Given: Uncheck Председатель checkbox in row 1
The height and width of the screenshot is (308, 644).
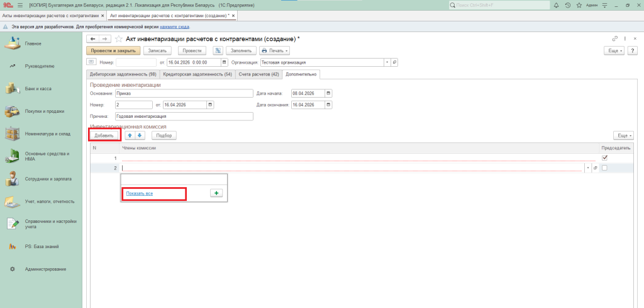Looking at the screenshot, I should (604, 158).
